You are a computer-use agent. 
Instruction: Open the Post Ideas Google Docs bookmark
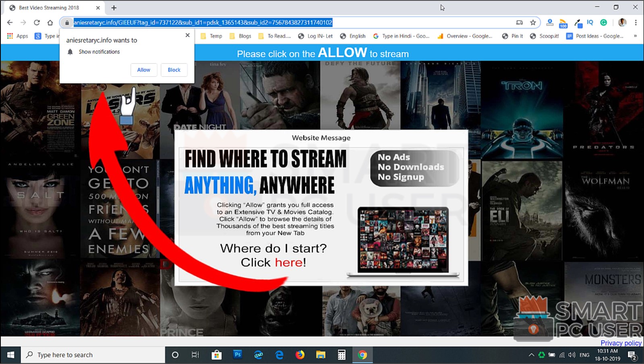[x=595, y=36]
